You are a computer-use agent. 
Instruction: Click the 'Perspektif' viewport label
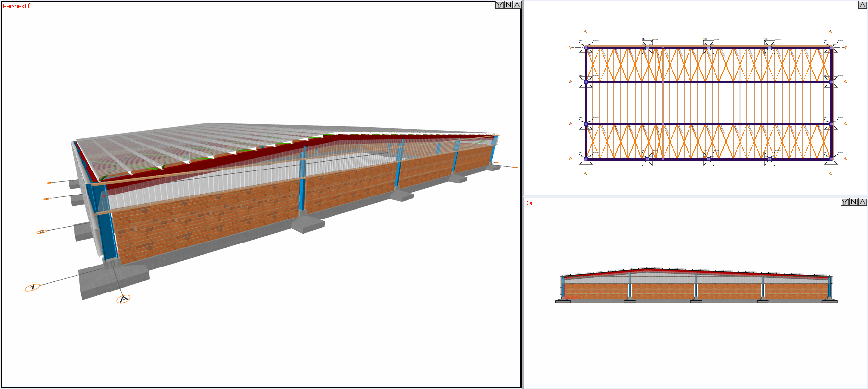pos(16,6)
